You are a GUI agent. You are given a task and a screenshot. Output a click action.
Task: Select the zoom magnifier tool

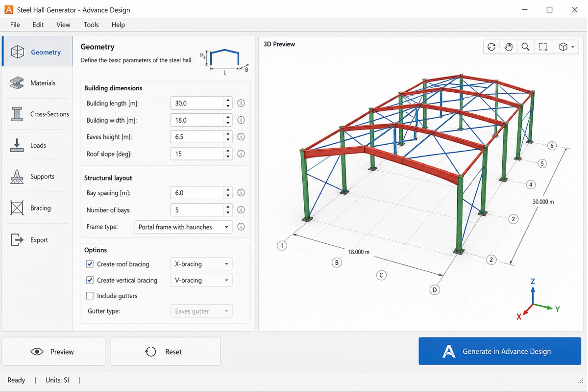[525, 47]
